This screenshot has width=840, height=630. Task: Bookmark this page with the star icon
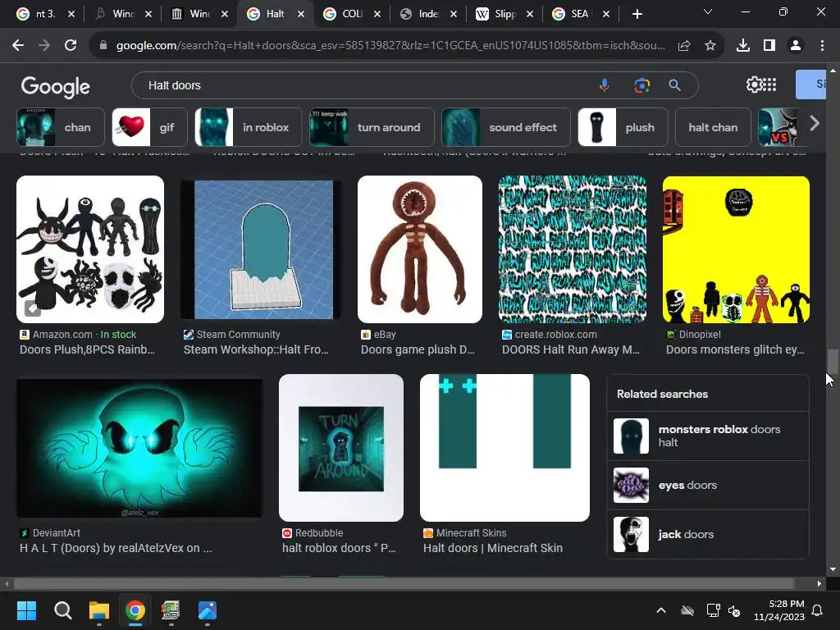[710, 46]
